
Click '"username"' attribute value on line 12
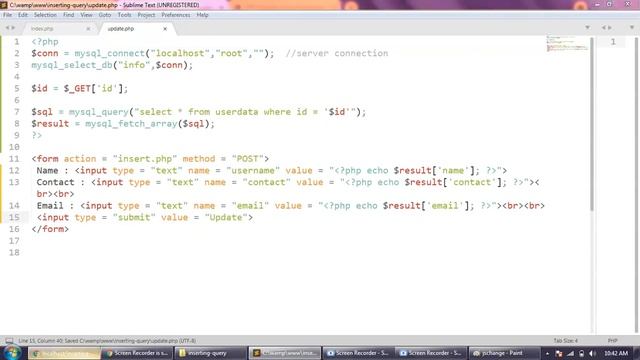253,171
